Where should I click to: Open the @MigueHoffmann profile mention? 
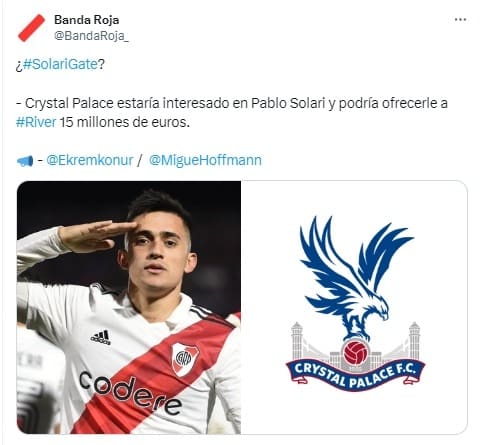pyautogui.click(x=205, y=160)
